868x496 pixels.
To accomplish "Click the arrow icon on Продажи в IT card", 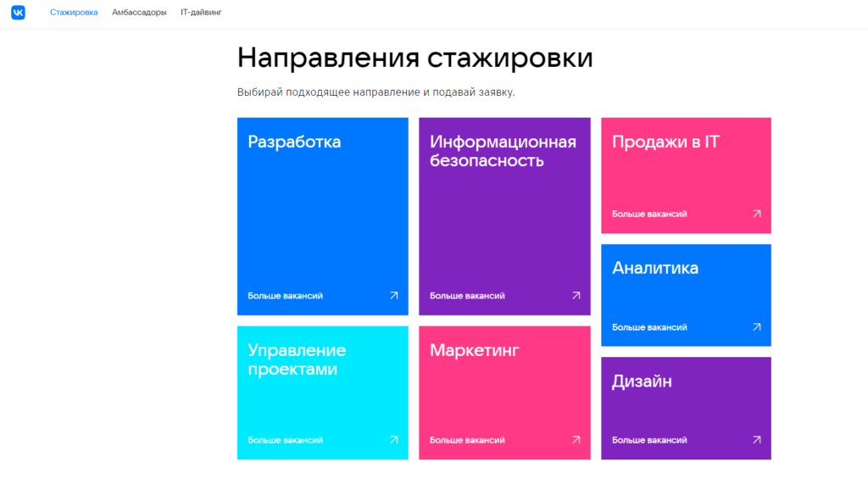I will 757,215.
